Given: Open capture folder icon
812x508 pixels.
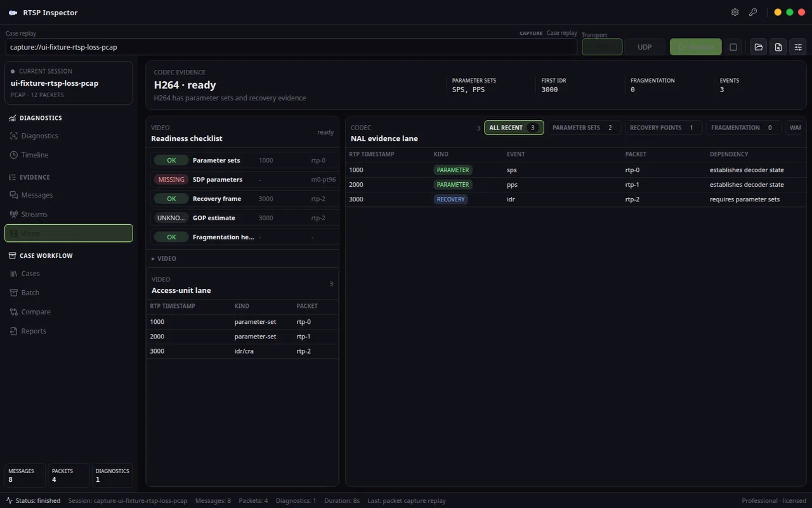Looking at the screenshot, I should tap(758, 47).
